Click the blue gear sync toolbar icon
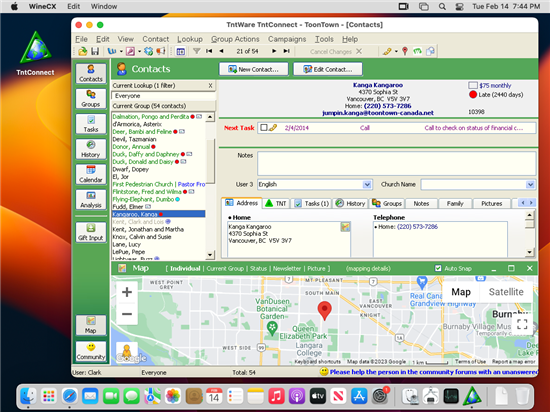This screenshot has height=412, width=550. (x=149, y=51)
